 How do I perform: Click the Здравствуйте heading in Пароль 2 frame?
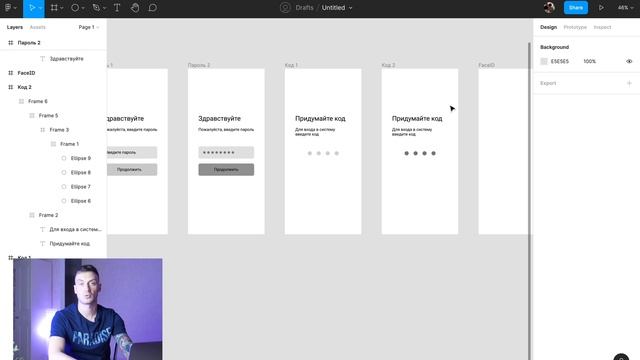[x=220, y=119]
